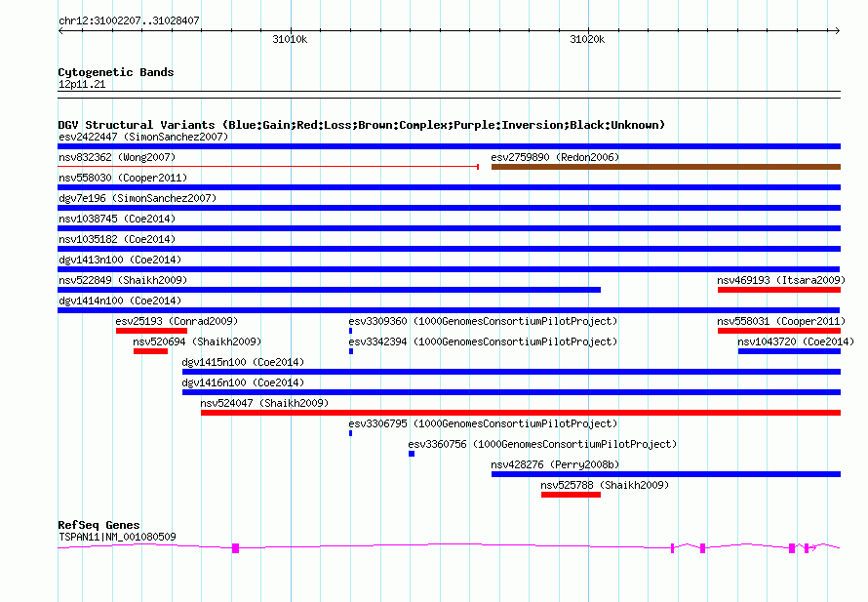Click the dgv1416n100 (Coe2014) label
The image size is (868, 602).
(243, 382)
